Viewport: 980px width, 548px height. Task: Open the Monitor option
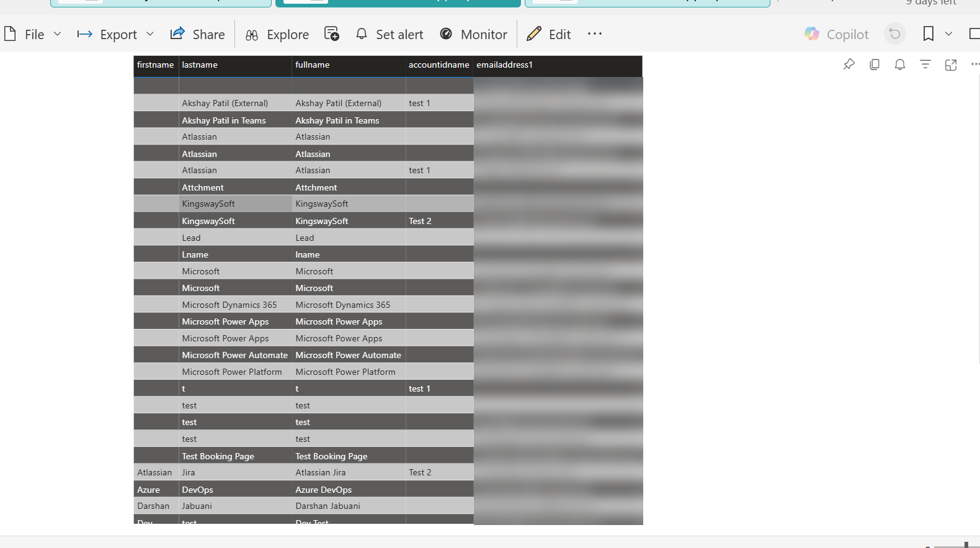[474, 34]
